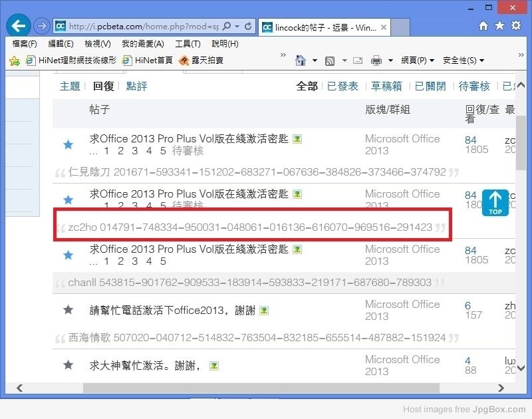Toggle the grey star beside 請幫忙電話激活 post
Viewport: 532px width, 419px height.
[67, 310]
